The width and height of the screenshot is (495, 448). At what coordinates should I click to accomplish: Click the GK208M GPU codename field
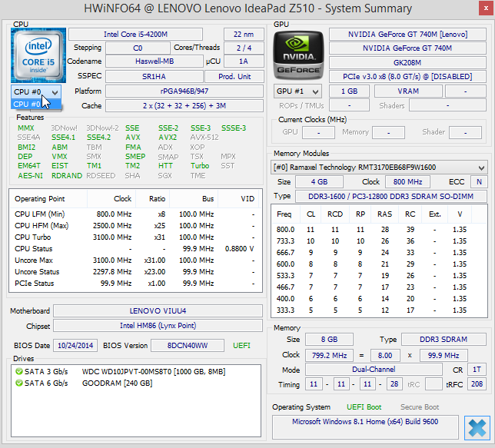[x=407, y=62]
